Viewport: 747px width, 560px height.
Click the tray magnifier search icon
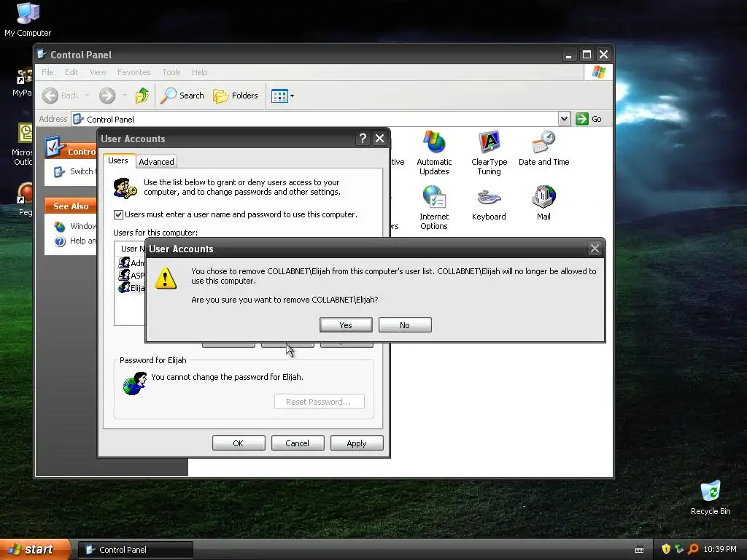pos(693,549)
